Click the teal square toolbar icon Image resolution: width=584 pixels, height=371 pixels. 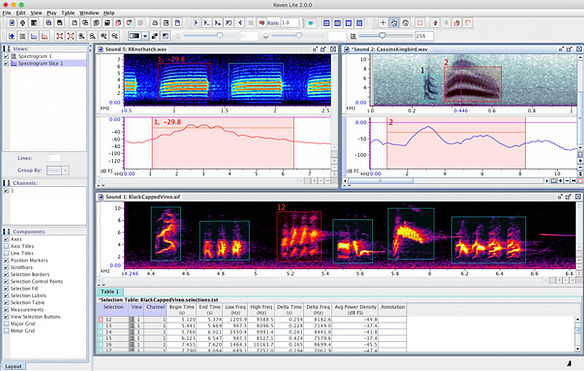coord(311,23)
